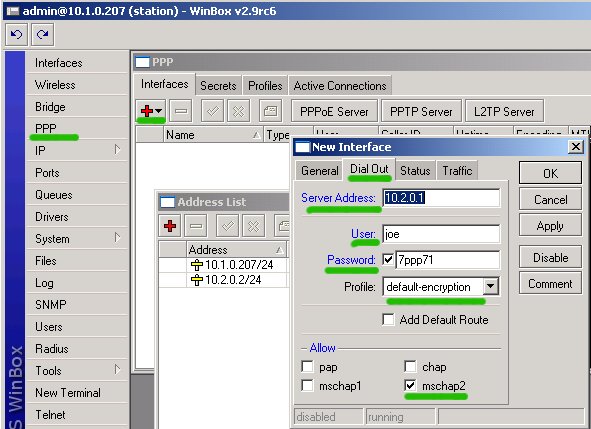Open the Profile dropdown list
Viewport: 591px width, 429px height.
click(490, 287)
